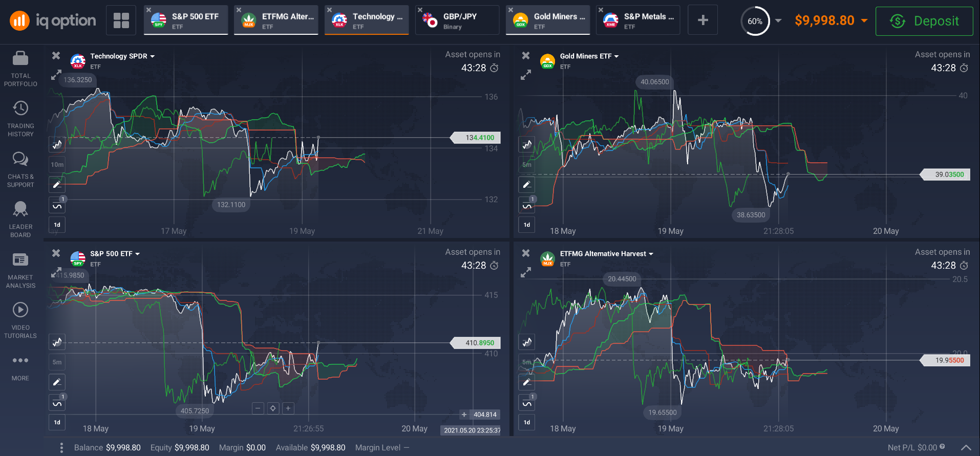The image size is (980, 456).
Task: Recenter S&P 500 chart with target button
Action: [x=273, y=408]
